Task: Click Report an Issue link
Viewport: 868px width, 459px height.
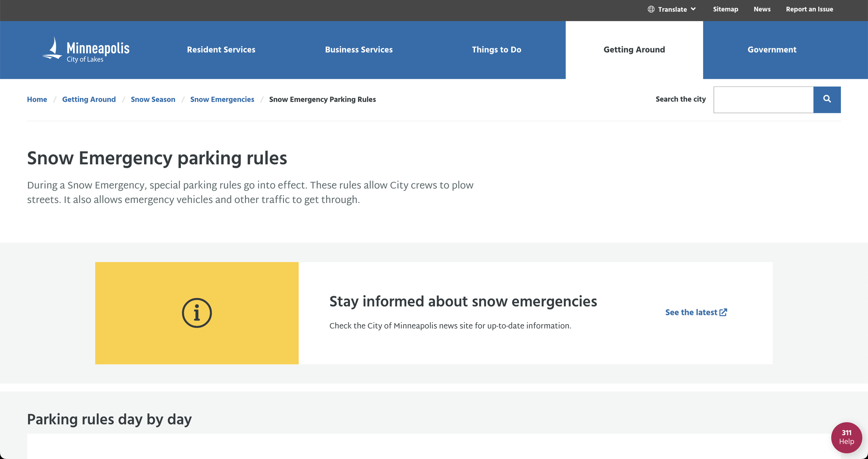Action: [809, 9]
